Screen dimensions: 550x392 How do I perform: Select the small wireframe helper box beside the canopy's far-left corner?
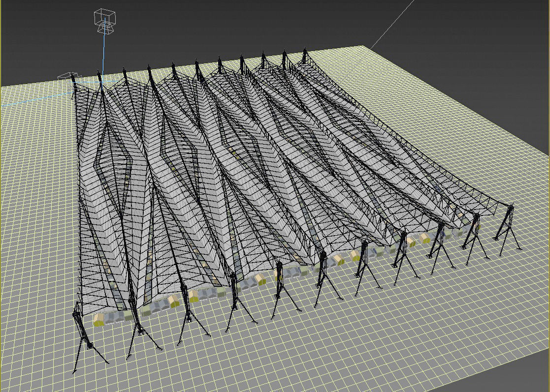[69, 77]
